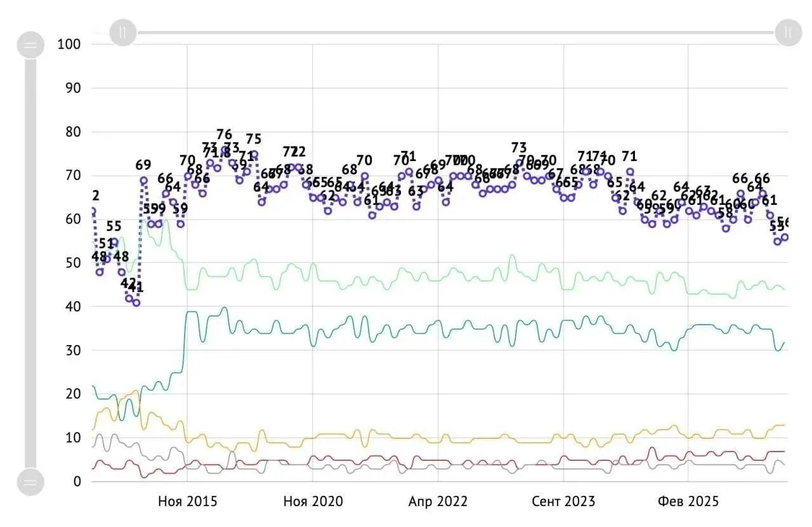Click the Сент 2023 axis label
Viewport: 812px width, 527px height.
point(563,502)
